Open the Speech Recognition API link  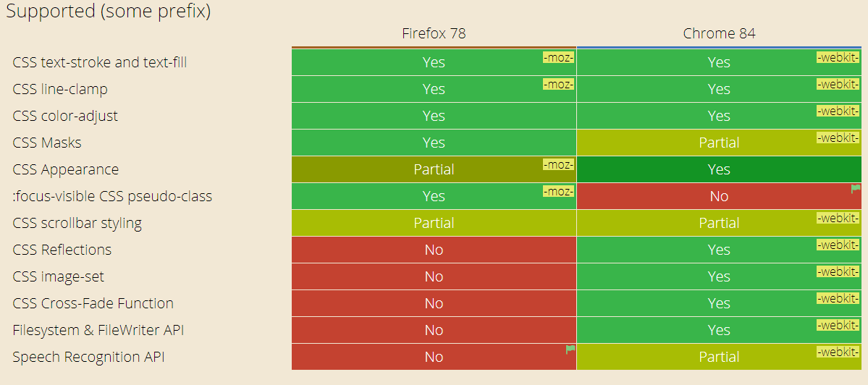click(88, 357)
